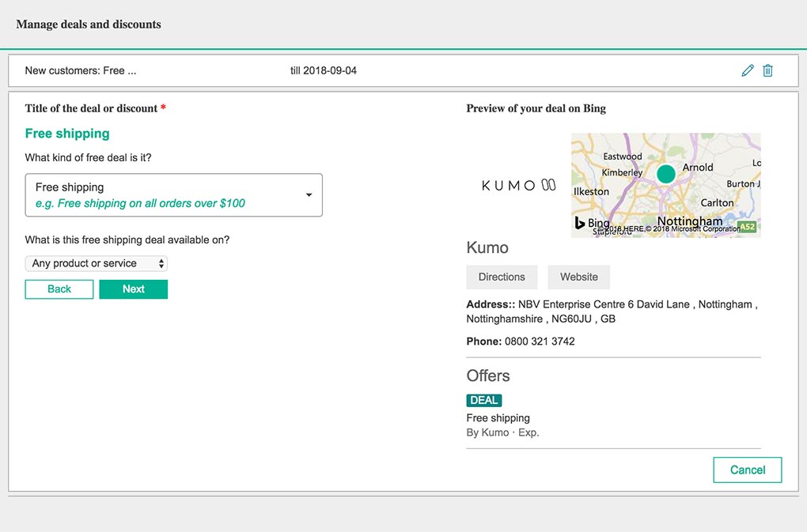Click the teal DEAL badge under Offers
The width and height of the screenshot is (807, 532).
[x=483, y=400]
